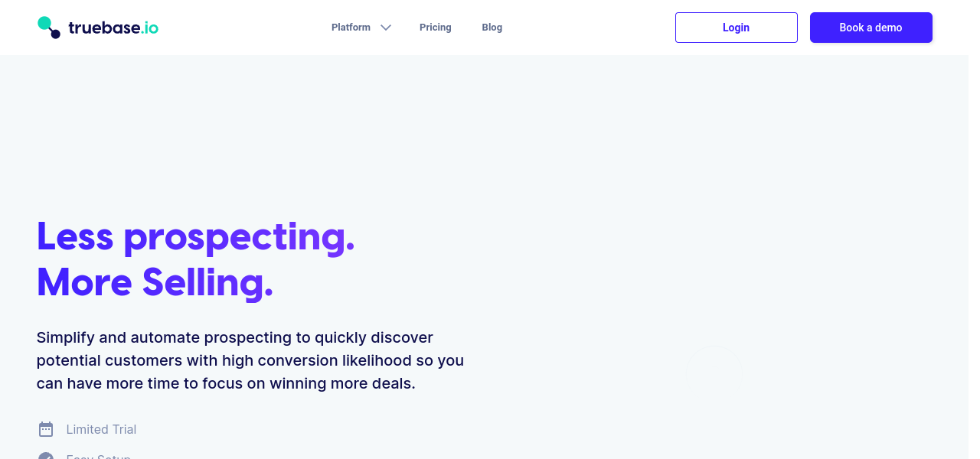This screenshot has height=459, width=980.
Task: Click the green ".io" part of the wordmark
Action: [x=150, y=28]
